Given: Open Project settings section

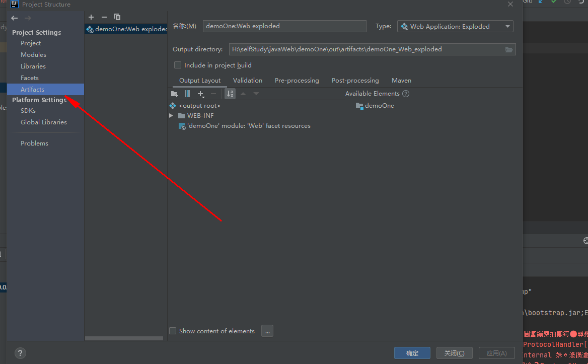Looking at the screenshot, I should [31, 43].
